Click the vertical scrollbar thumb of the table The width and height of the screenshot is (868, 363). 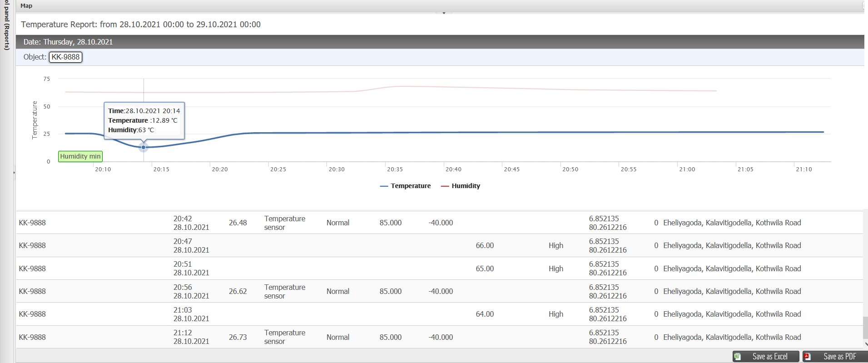coord(865,327)
